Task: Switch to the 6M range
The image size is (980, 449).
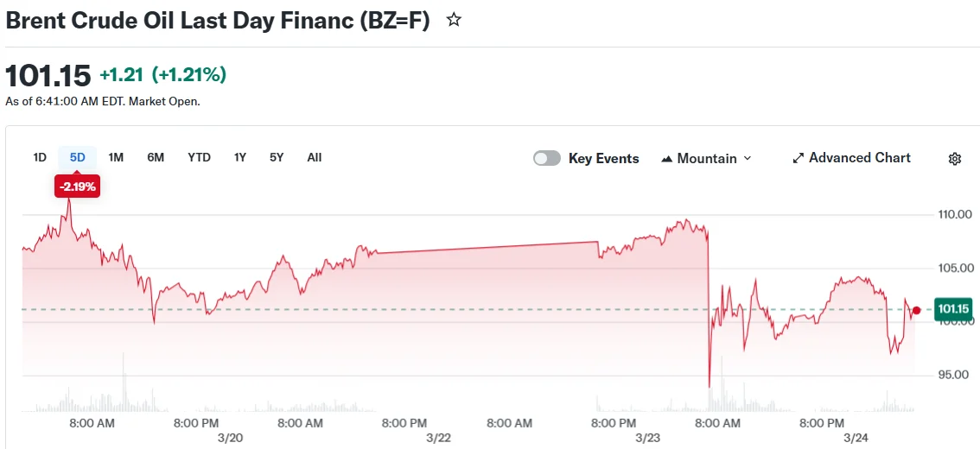Action: click(156, 157)
